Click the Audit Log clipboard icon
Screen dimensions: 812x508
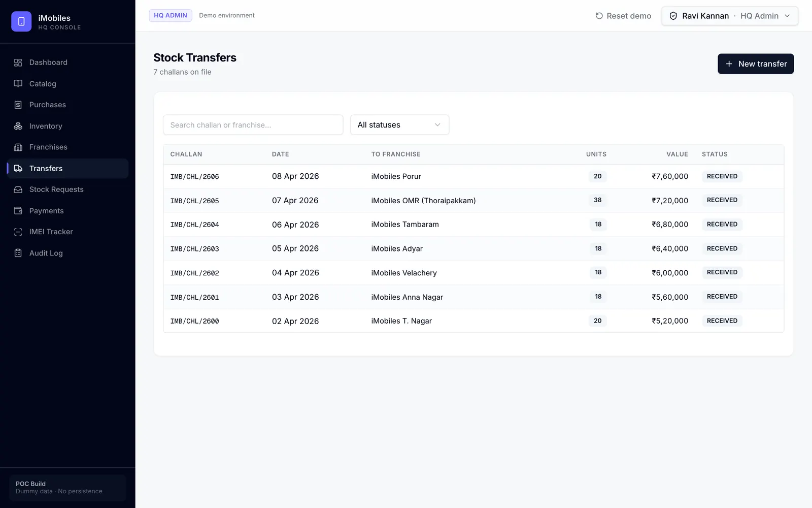pos(18,253)
